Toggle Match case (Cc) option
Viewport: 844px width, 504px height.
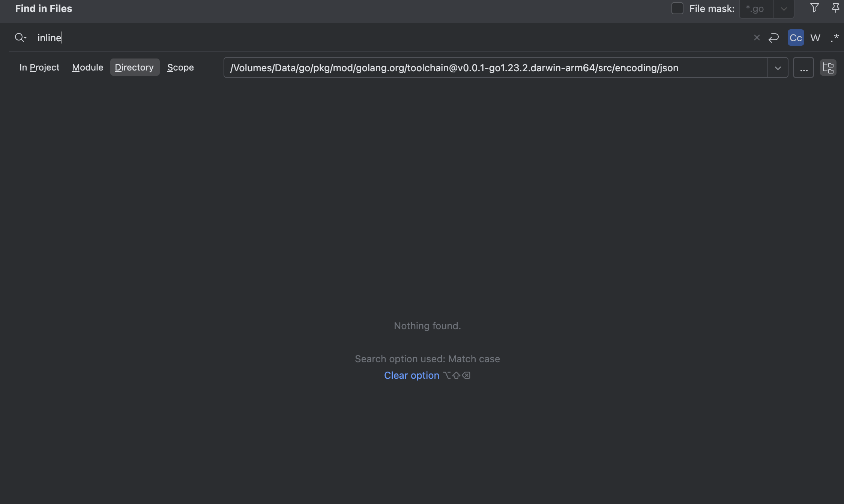[x=796, y=37]
